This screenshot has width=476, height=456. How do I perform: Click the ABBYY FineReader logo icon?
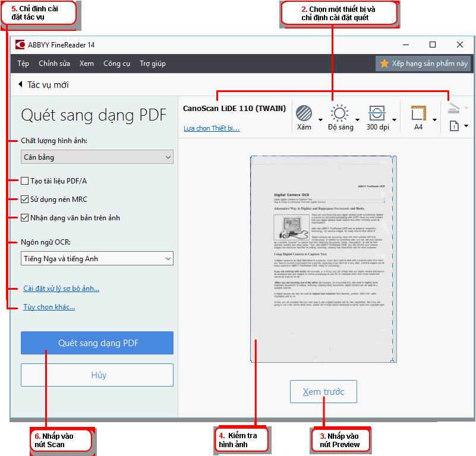pyautogui.click(x=20, y=45)
